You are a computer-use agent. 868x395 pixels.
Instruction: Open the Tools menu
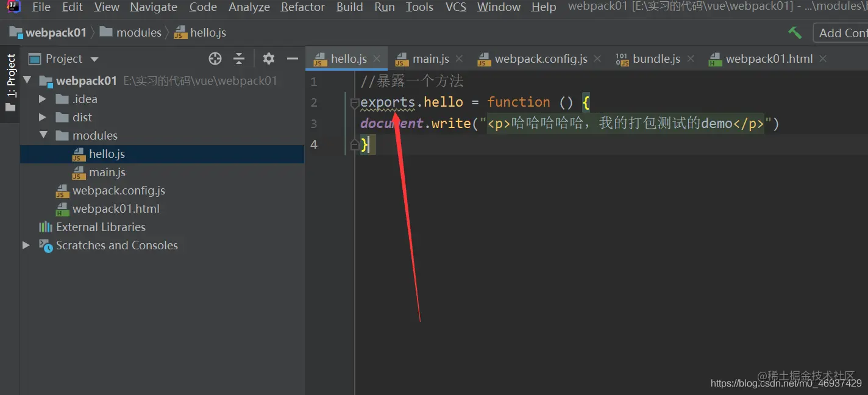[x=419, y=7]
